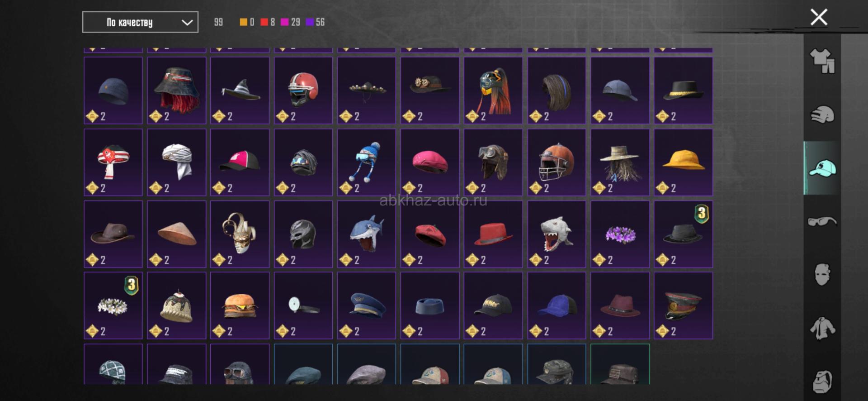Open the glasses category icon
The image size is (868, 401).
822,221
